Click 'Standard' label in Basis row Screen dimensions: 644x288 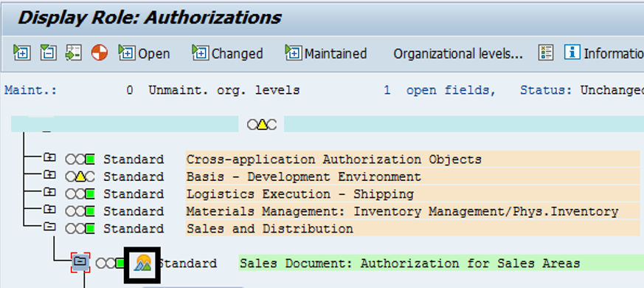click(134, 177)
